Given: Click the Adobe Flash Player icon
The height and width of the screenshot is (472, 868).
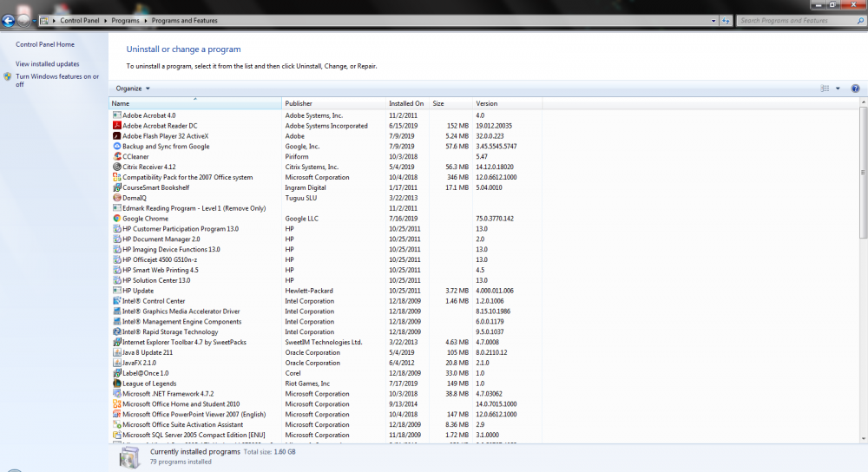Looking at the screenshot, I should pyautogui.click(x=116, y=136).
